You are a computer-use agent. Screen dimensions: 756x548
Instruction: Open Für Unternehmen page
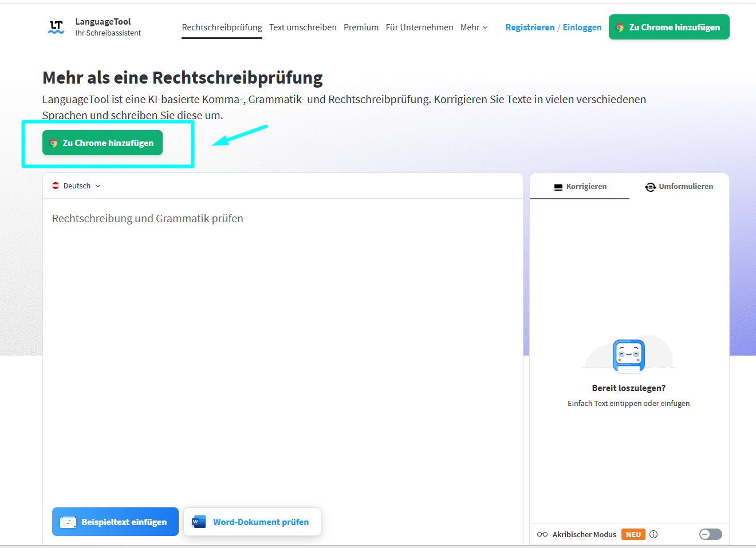[420, 27]
